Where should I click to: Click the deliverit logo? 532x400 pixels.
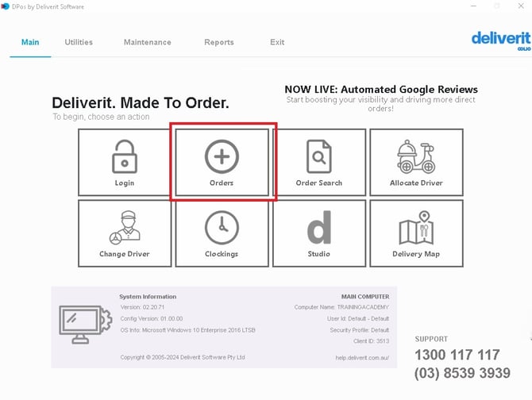click(x=501, y=40)
